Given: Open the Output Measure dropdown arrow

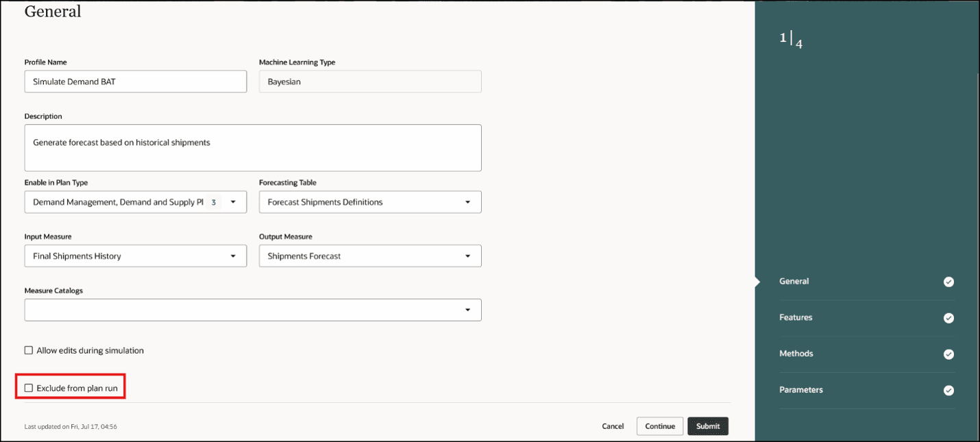Looking at the screenshot, I should coord(467,256).
